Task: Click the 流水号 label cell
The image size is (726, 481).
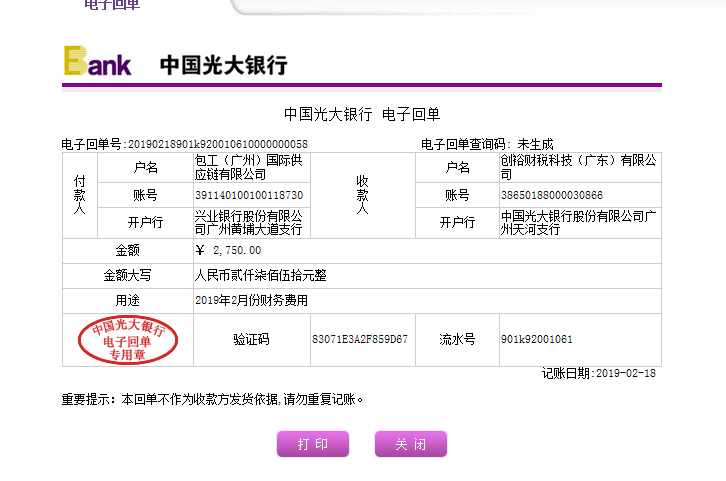Action: point(457,339)
